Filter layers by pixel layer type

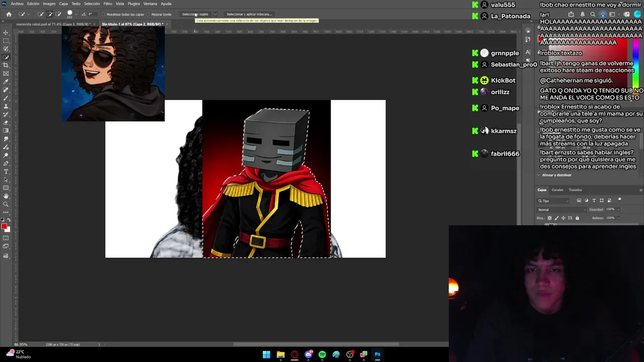coord(579,201)
